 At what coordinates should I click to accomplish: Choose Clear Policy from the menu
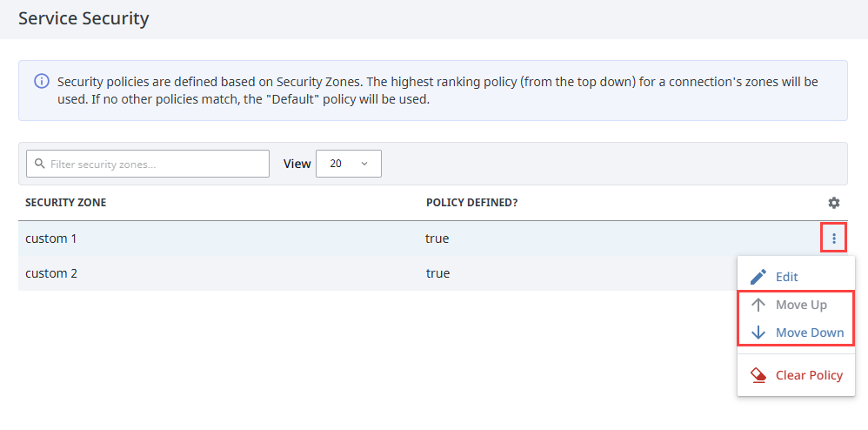pos(809,375)
